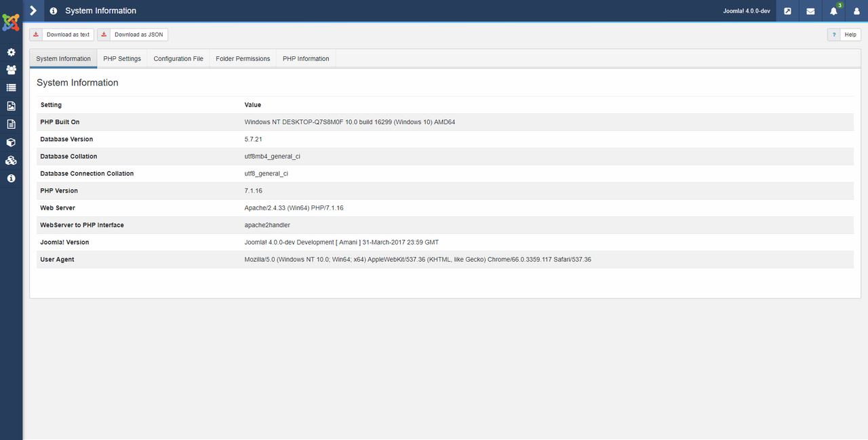This screenshot has height=440, width=868.
Task: Click the System Information panel heading
Action: [x=77, y=83]
